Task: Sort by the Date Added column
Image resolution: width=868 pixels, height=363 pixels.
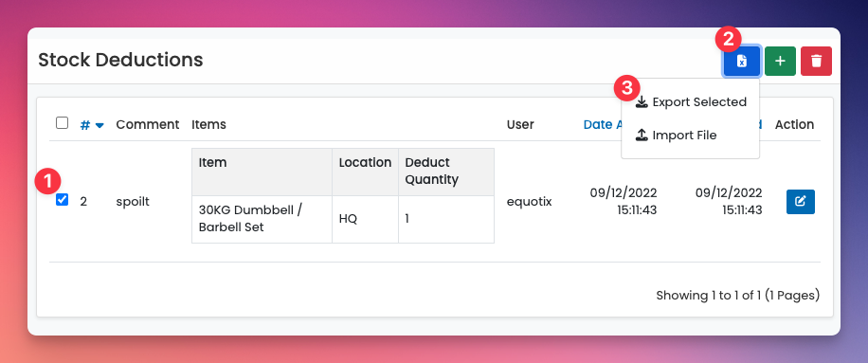Action: 602,124
